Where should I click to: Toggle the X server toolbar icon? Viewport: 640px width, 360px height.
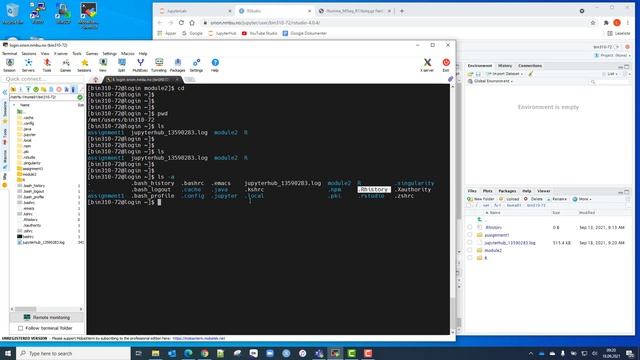pyautogui.click(x=427, y=65)
